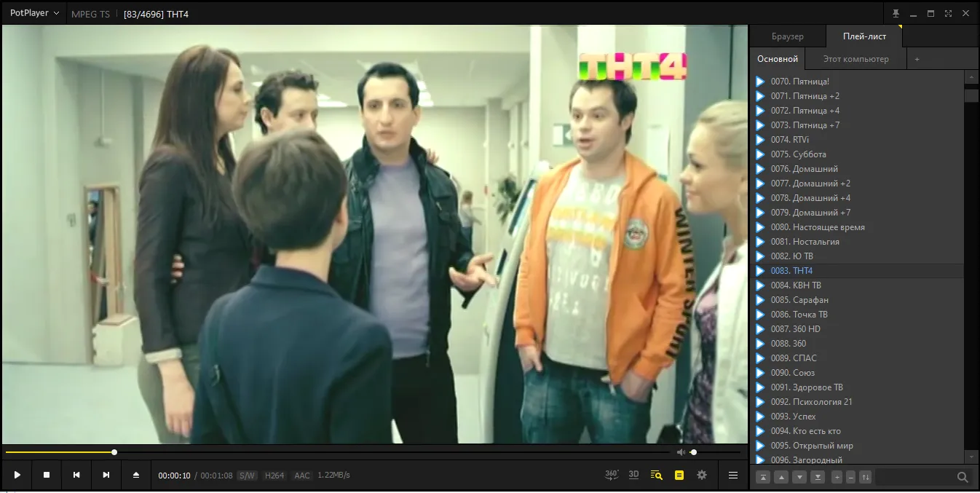Click the Eject / open file icon
The height and width of the screenshot is (493, 980).
[x=136, y=475]
